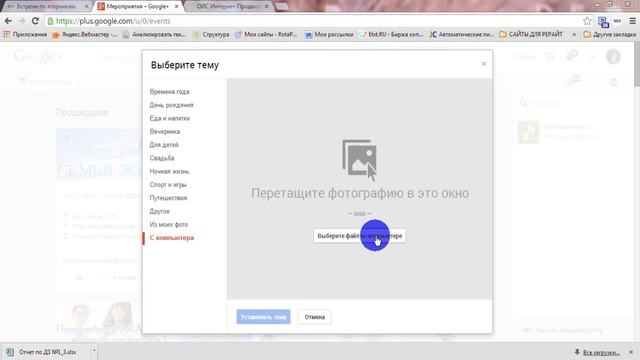Select 'Времена года' theme category

click(169, 92)
